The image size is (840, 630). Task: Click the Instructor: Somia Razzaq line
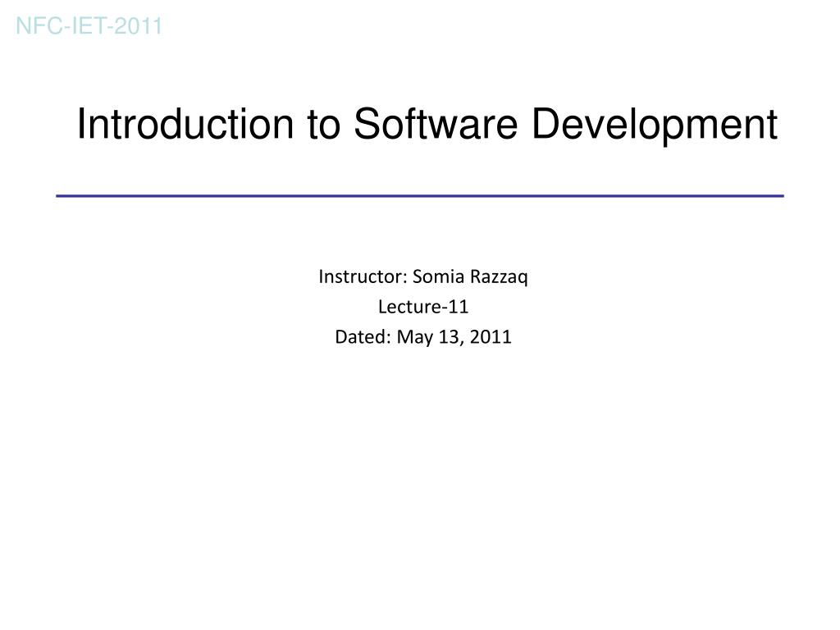click(423, 277)
